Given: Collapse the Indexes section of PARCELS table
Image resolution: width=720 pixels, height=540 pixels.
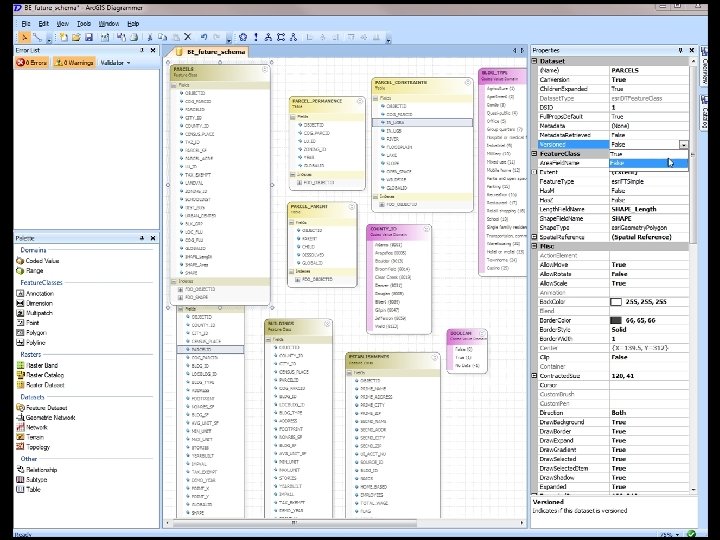Looking at the screenshot, I should click(x=174, y=281).
